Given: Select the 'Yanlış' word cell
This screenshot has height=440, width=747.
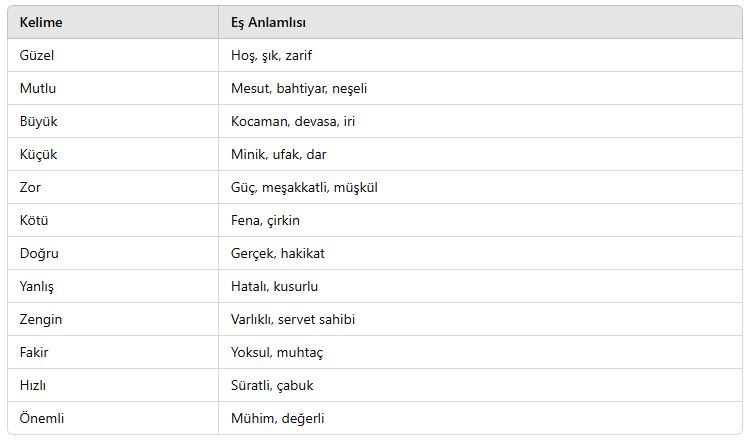Looking at the screenshot, I should 113,286.
